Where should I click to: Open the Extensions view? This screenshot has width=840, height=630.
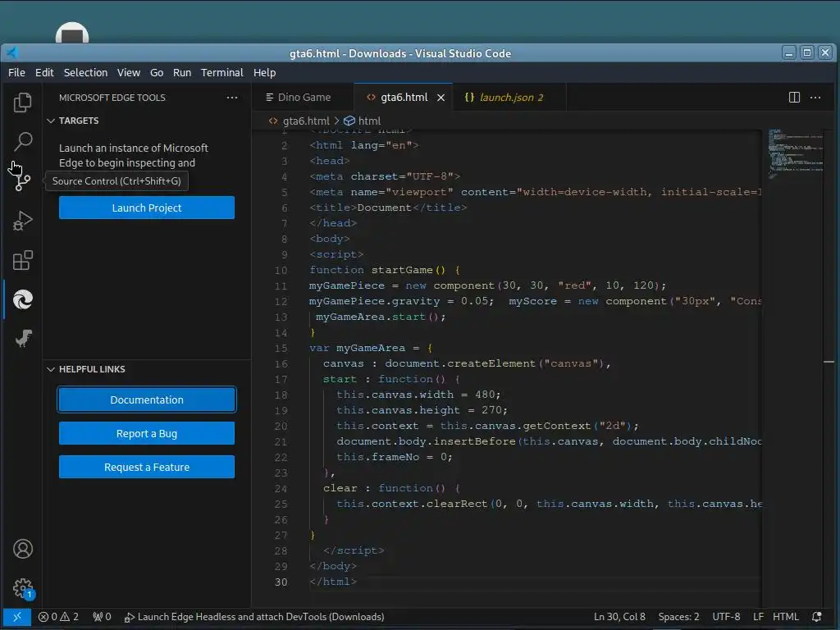click(x=22, y=260)
